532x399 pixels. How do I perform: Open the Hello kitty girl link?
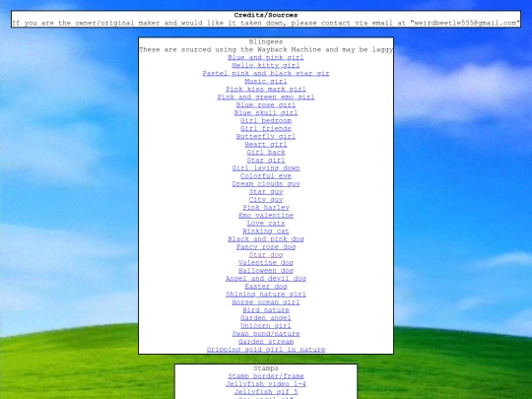coord(266,65)
